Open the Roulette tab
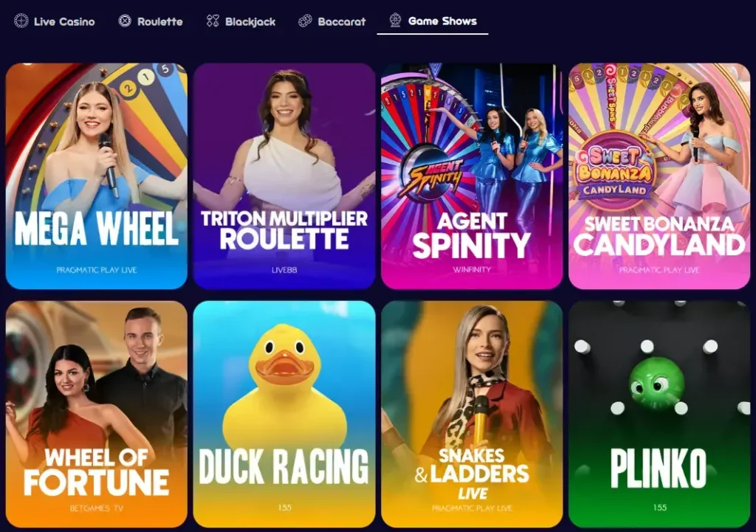 coord(151,21)
